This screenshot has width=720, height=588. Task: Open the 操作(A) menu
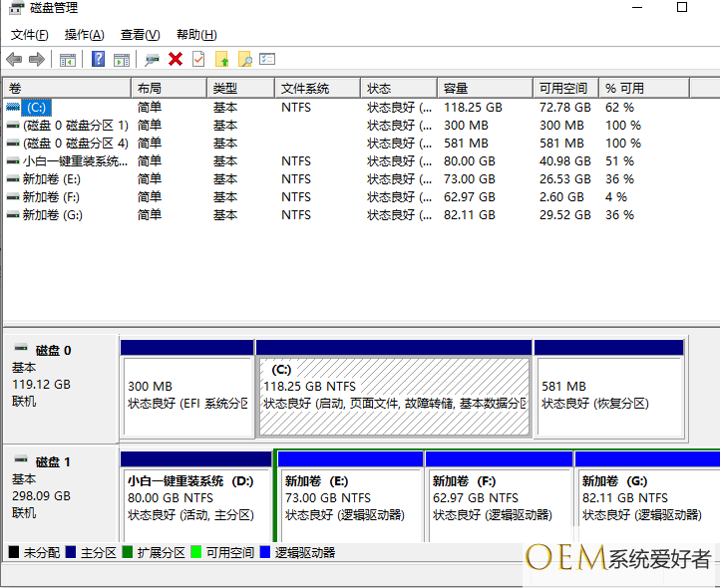click(x=85, y=35)
